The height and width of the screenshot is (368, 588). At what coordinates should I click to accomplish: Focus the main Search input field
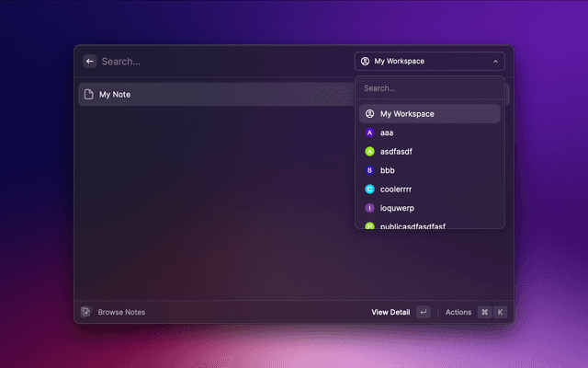(x=220, y=62)
